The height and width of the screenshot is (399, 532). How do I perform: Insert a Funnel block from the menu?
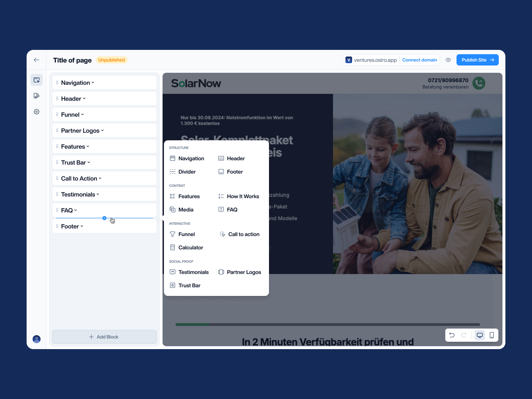click(x=182, y=234)
